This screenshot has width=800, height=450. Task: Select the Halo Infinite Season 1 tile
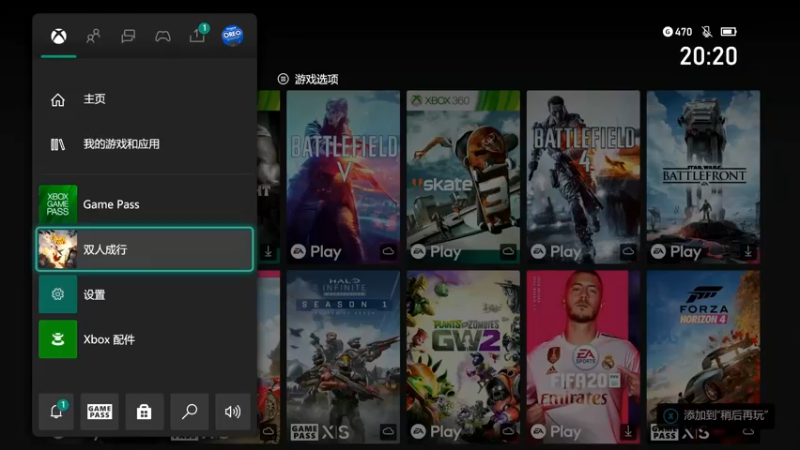pos(343,357)
